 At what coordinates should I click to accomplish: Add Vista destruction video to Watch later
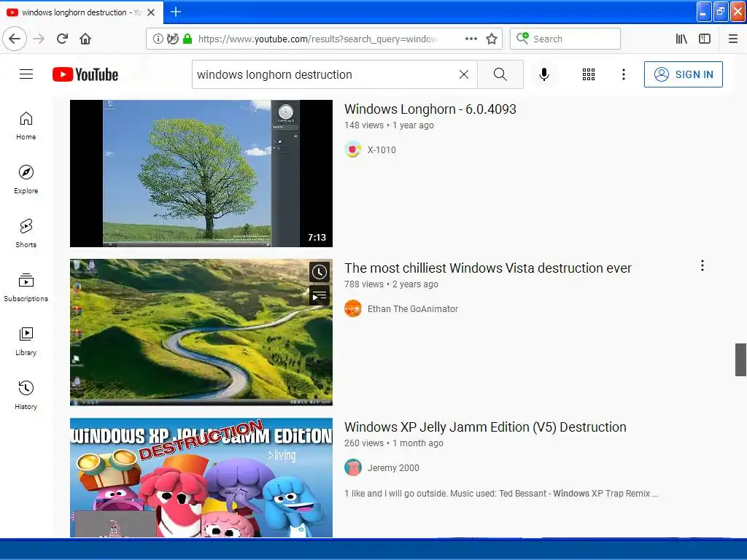point(320,272)
